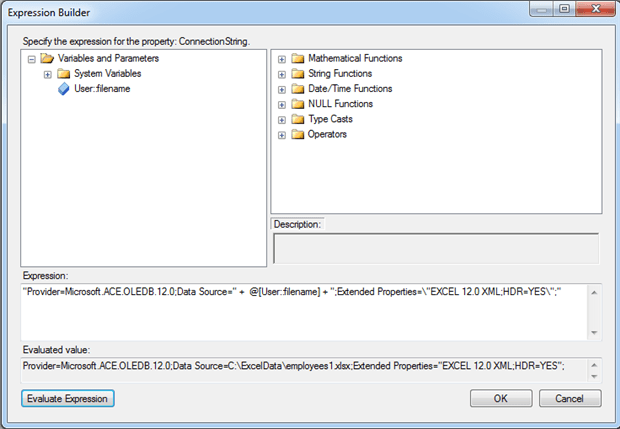Click Expression box scrollbar down arrow

click(x=594, y=333)
